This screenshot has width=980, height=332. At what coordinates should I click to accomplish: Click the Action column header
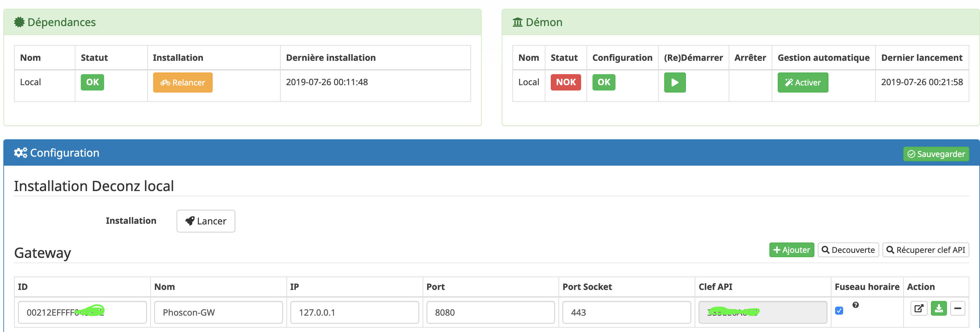click(x=921, y=287)
